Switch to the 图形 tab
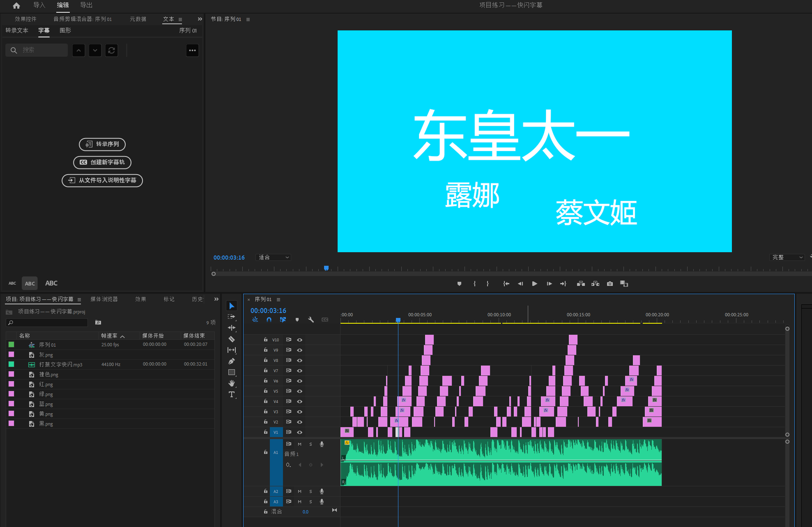The height and width of the screenshot is (527, 812). click(x=65, y=30)
